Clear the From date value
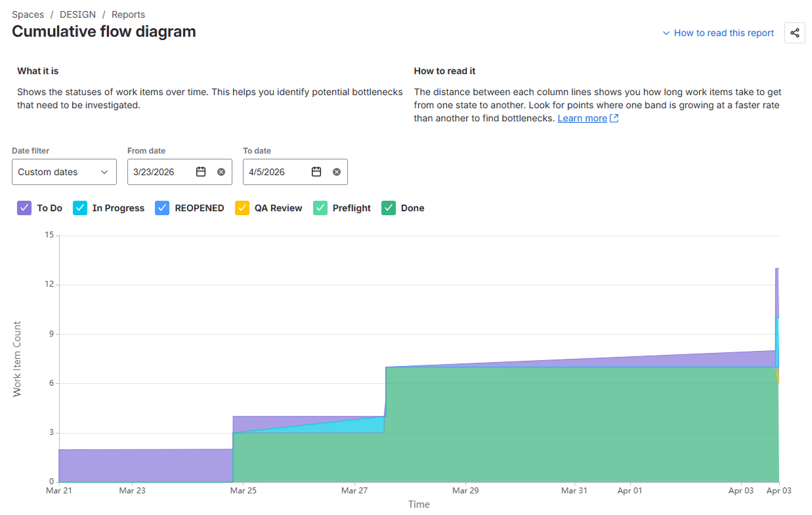This screenshot has height=515, width=812. (x=221, y=172)
